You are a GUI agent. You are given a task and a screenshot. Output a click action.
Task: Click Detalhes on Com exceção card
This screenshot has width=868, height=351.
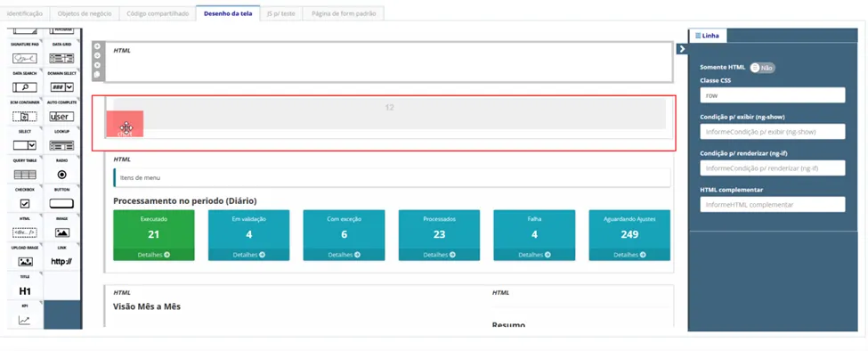click(x=345, y=255)
